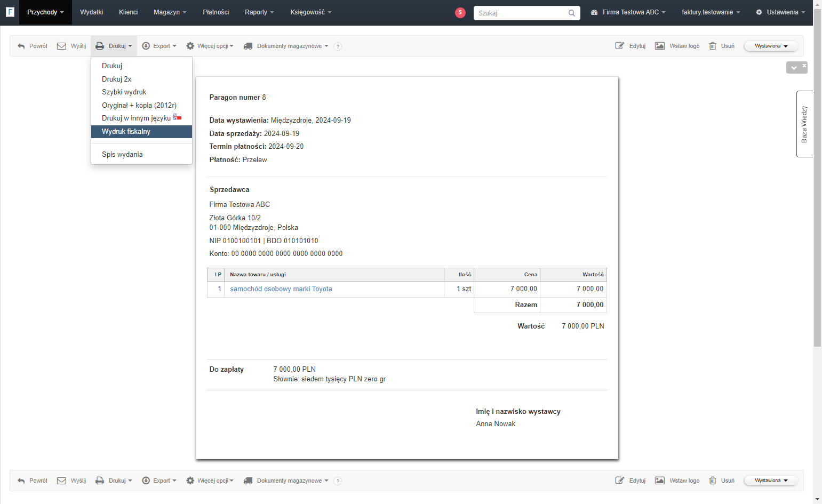Click the vertical page scrollbar
The image size is (822, 504).
pos(817,178)
